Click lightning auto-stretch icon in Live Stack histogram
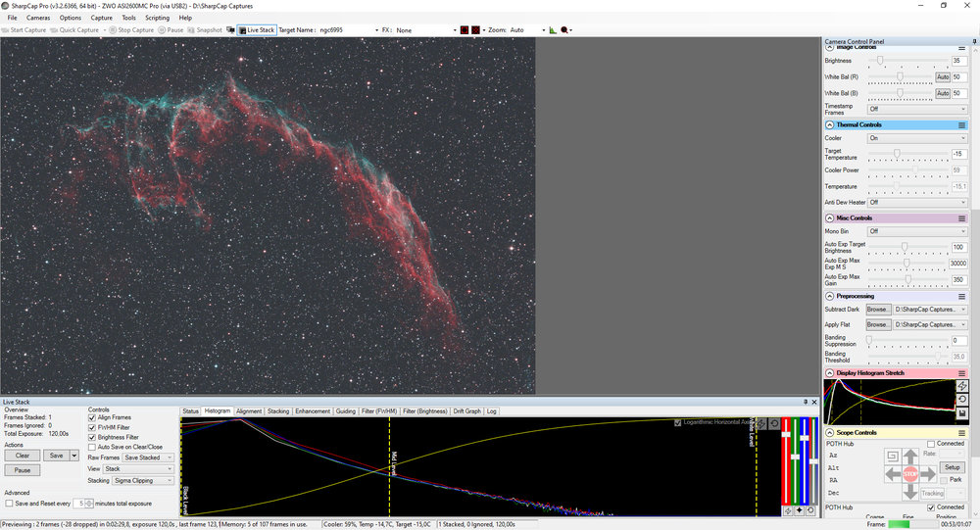Image resolution: width=980 pixels, height=530 pixels. click(x=761, y=424)
